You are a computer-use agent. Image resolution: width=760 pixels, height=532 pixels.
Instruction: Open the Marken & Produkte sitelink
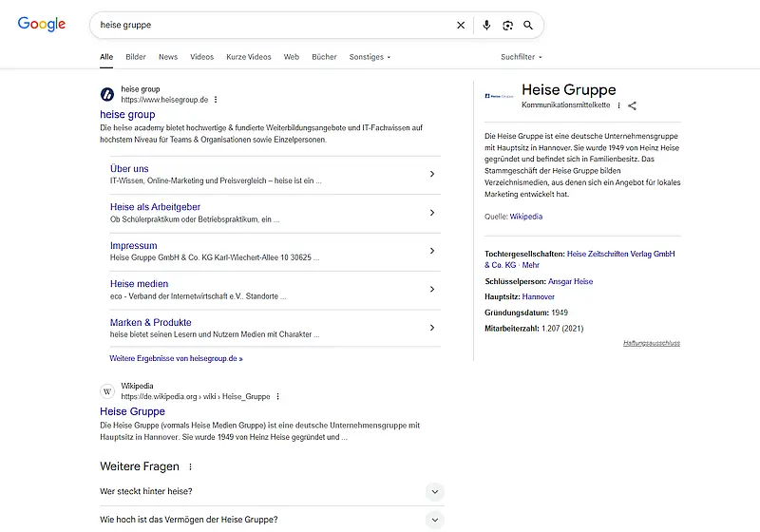[151, 323]
